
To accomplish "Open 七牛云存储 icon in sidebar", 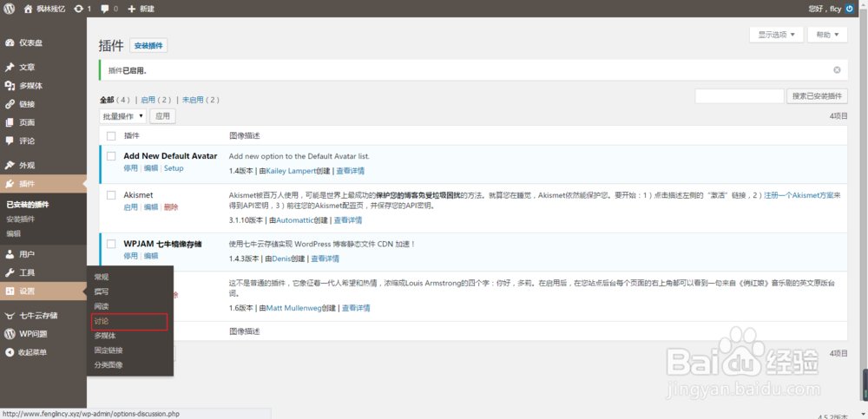I will (x=10, y=316).
